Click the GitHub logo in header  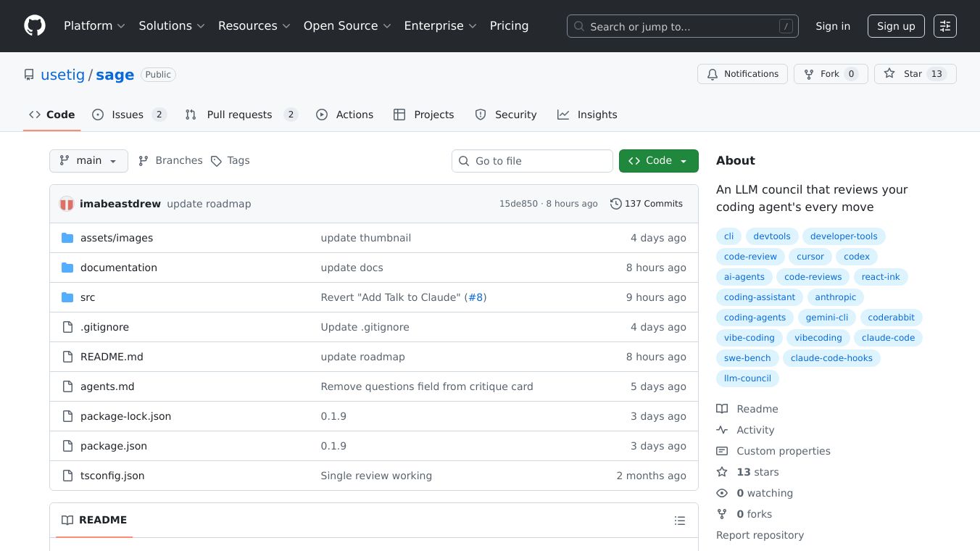coord(35,26)
